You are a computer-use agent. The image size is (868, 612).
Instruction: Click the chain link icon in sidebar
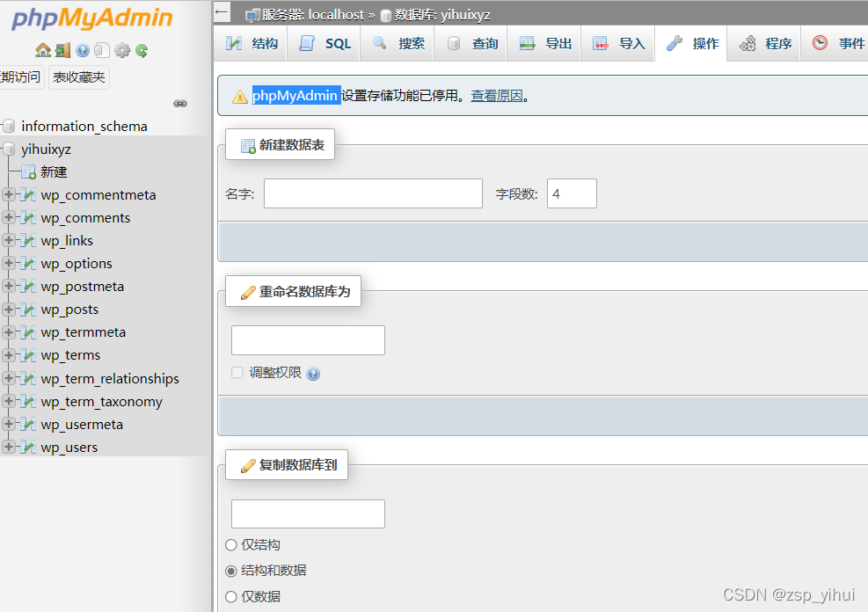click(180, 104)
